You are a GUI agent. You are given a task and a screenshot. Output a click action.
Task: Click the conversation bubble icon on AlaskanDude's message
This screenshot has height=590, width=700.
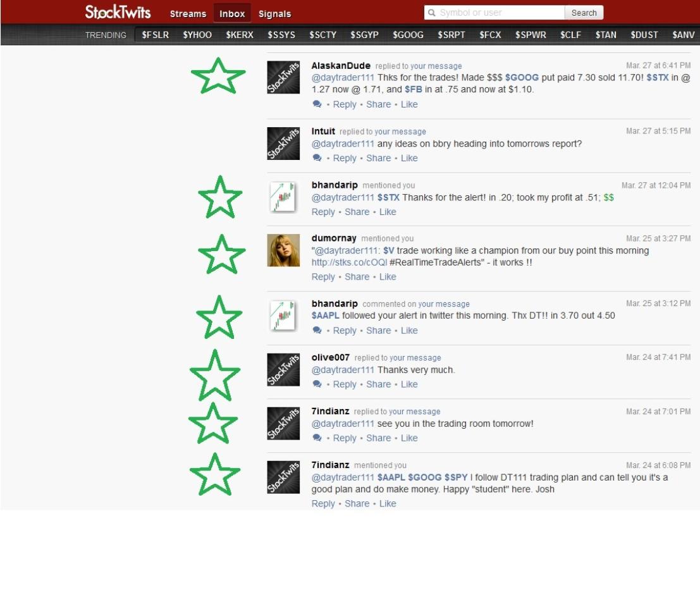click(317, 104)
